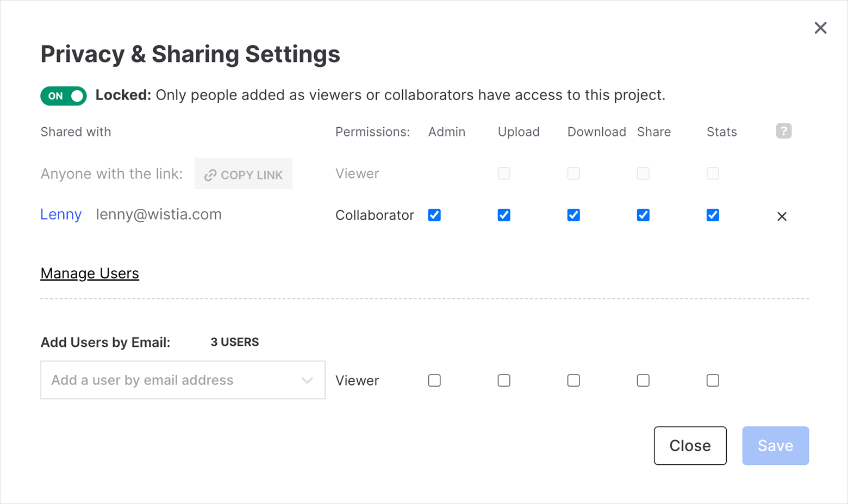Click Lenny's name link
Image resolution: width=848 pixels, height=504 pixels.
pyautogui.click(x=61, y=214)
